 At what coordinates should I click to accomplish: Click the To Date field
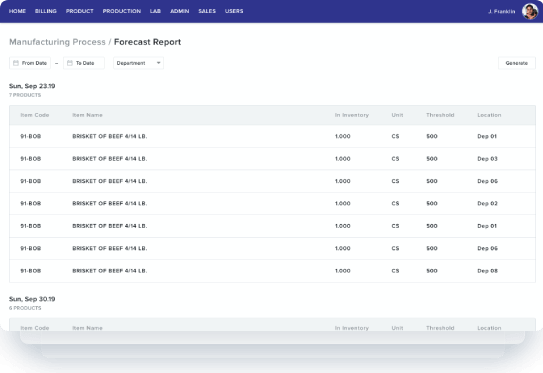point(84,63)
